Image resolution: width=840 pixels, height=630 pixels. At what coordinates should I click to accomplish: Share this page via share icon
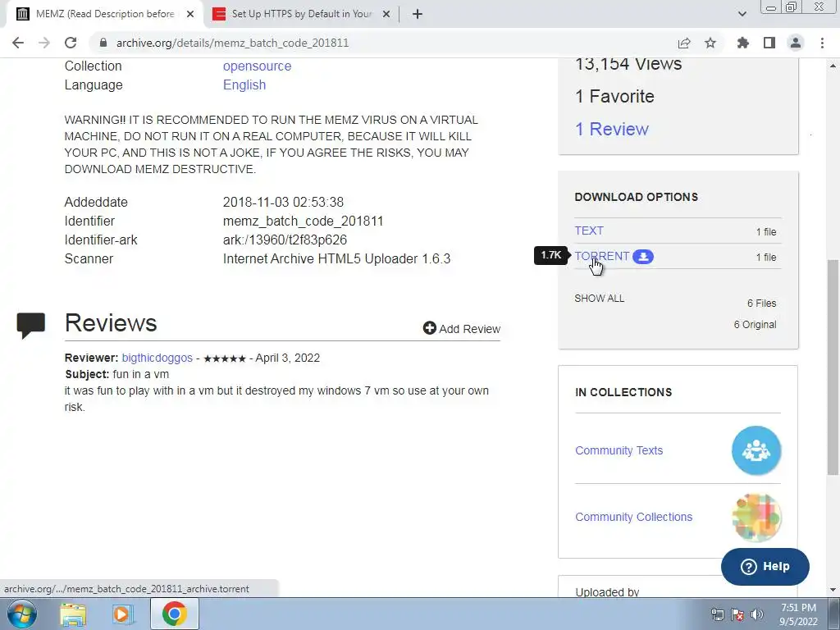(x=684, y=43)
